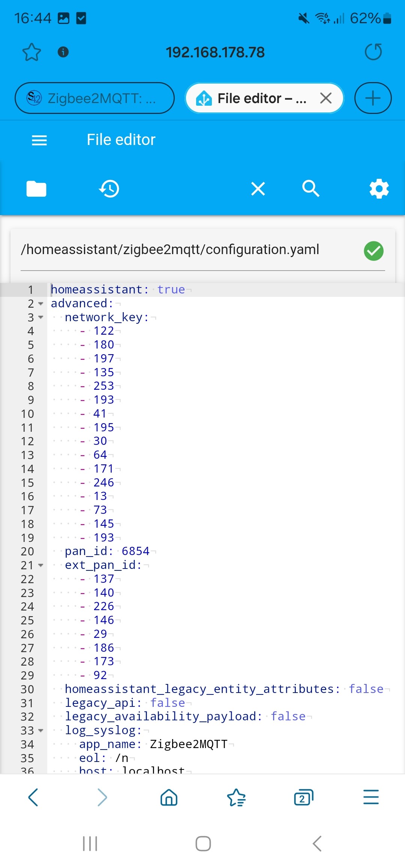Close the current file with the X icon
Screen dimensions: 405x868
[x=258, y=189]
